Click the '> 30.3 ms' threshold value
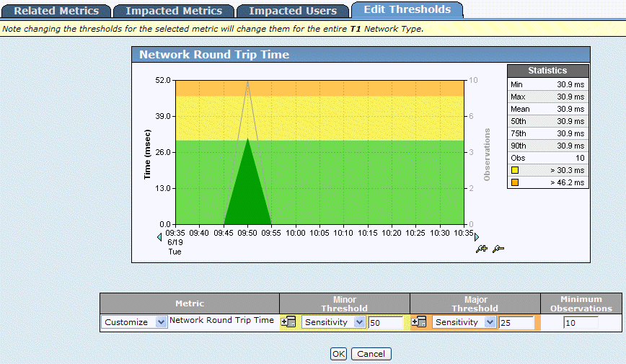 567,170
